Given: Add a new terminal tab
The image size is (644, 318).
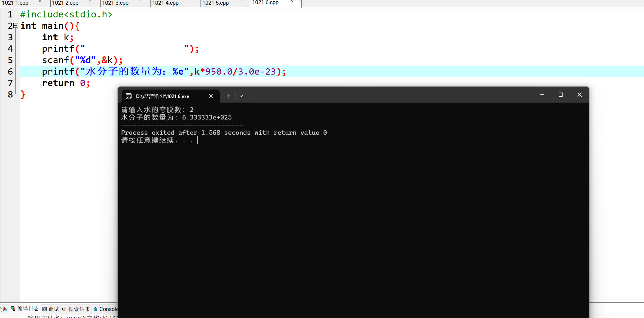Looking at the screenshot, I should coord(229,96).
